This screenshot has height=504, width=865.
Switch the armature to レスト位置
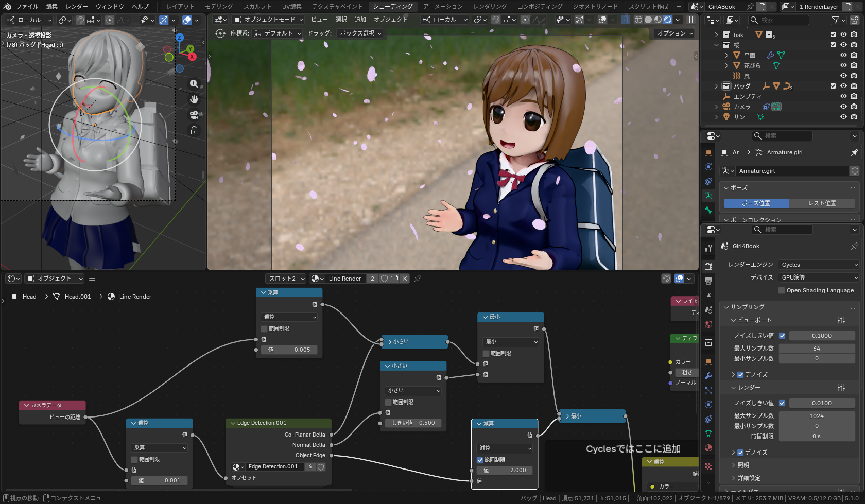(x=823, y=203)
